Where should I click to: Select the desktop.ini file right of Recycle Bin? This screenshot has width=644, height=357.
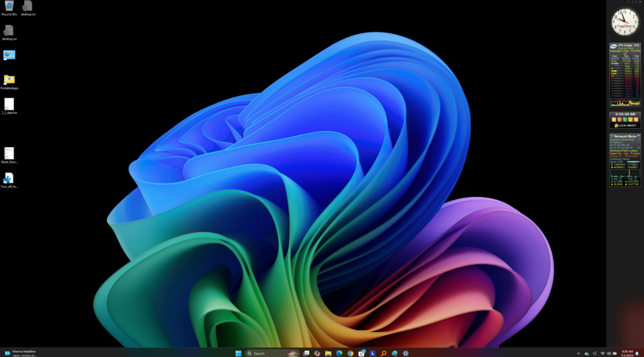click(28, 8)
